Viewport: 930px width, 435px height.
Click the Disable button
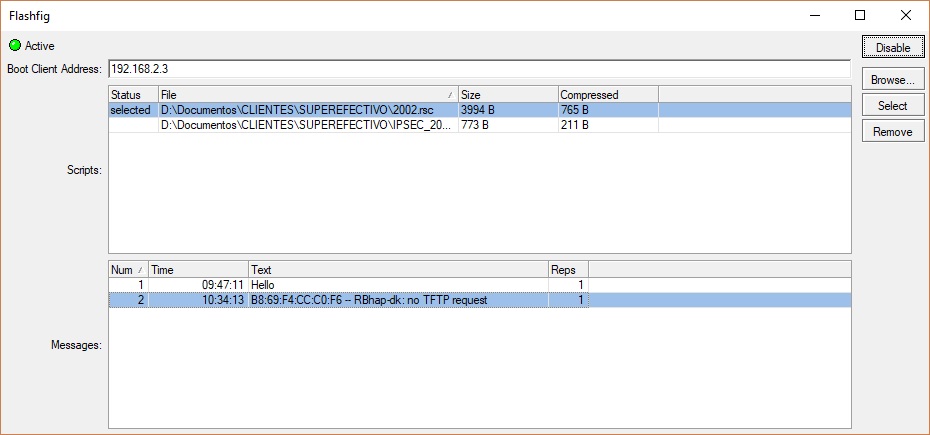tap(893, 47)
